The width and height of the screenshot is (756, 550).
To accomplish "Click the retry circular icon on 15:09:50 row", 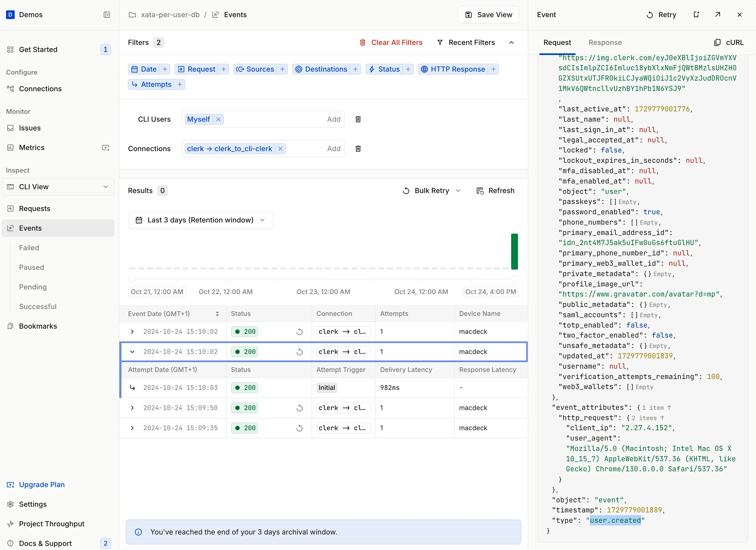I will (299, 407).
